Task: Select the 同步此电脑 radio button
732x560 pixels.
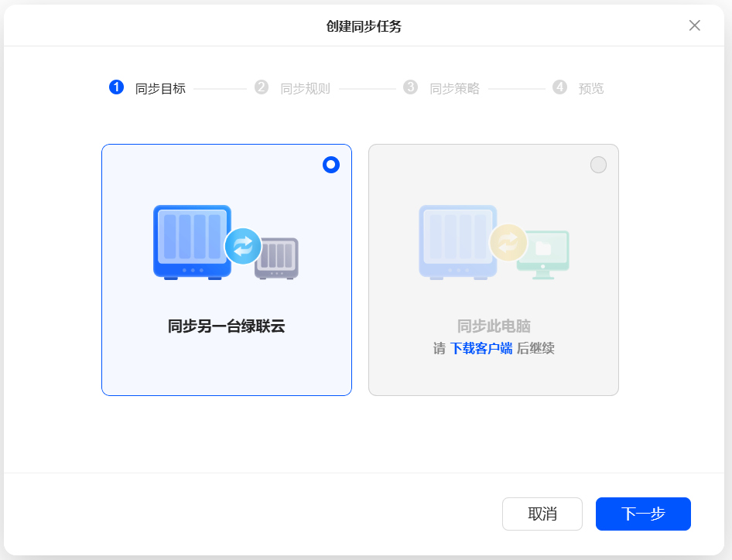Action: 598,165
